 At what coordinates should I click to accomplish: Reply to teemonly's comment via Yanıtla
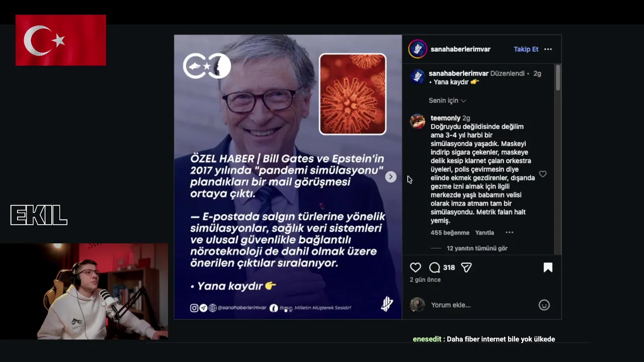[485, 233]
